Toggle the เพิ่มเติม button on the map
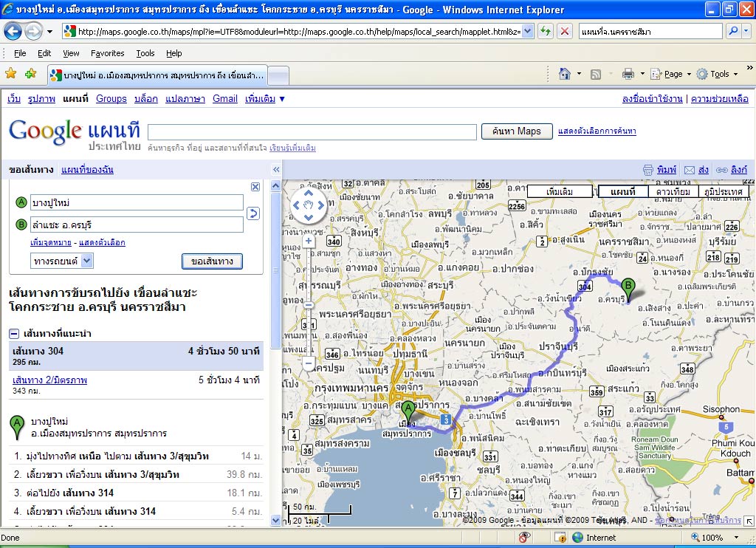 (x=560, y=191)
